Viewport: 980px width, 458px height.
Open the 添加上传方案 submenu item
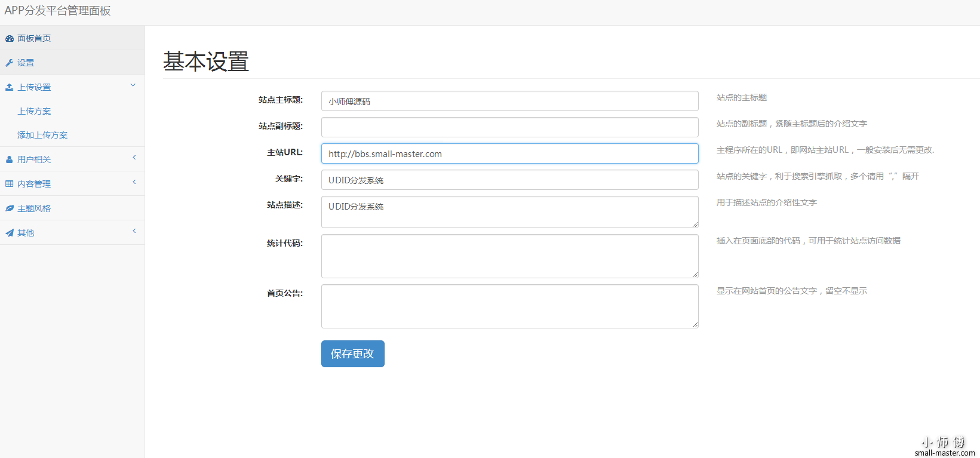[72, 135]
